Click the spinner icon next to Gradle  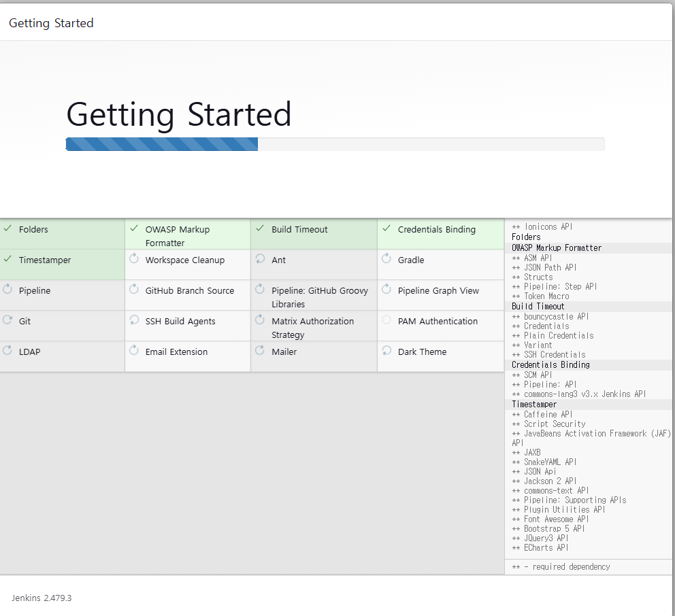[386, 258]
